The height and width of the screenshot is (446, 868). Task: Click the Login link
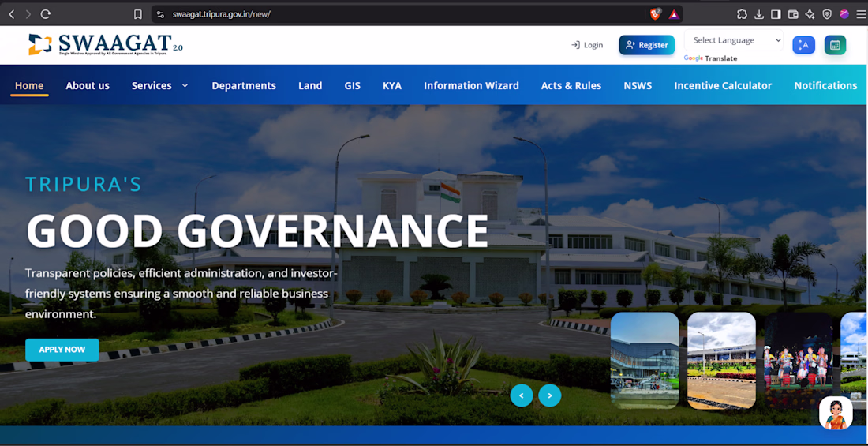(587, 45)
